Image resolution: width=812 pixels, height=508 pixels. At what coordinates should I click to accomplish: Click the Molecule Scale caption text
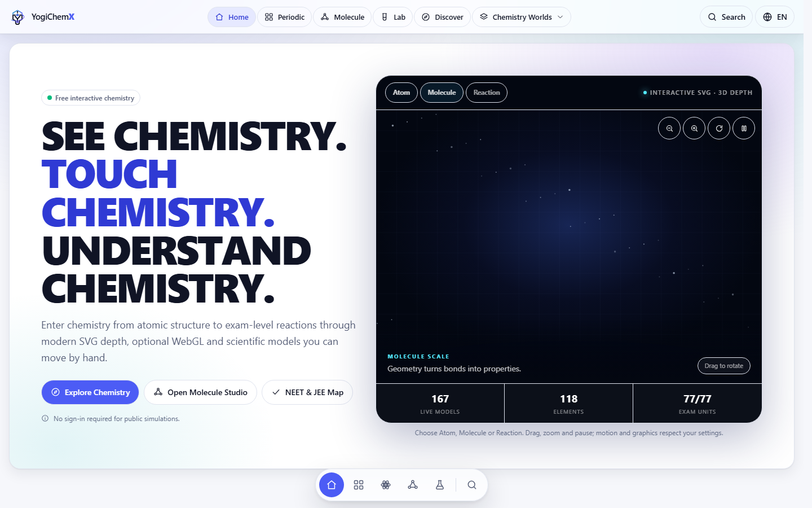418,356
